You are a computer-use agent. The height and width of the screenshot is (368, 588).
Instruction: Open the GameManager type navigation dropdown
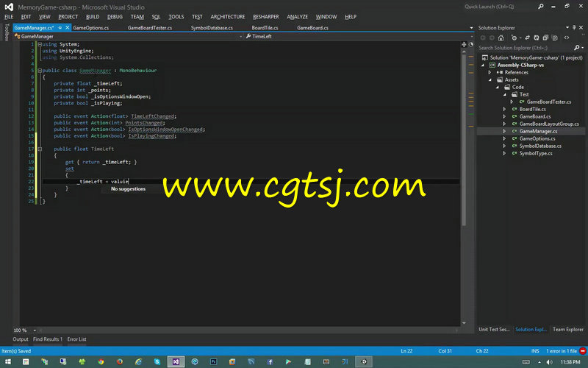pos(240,36)
